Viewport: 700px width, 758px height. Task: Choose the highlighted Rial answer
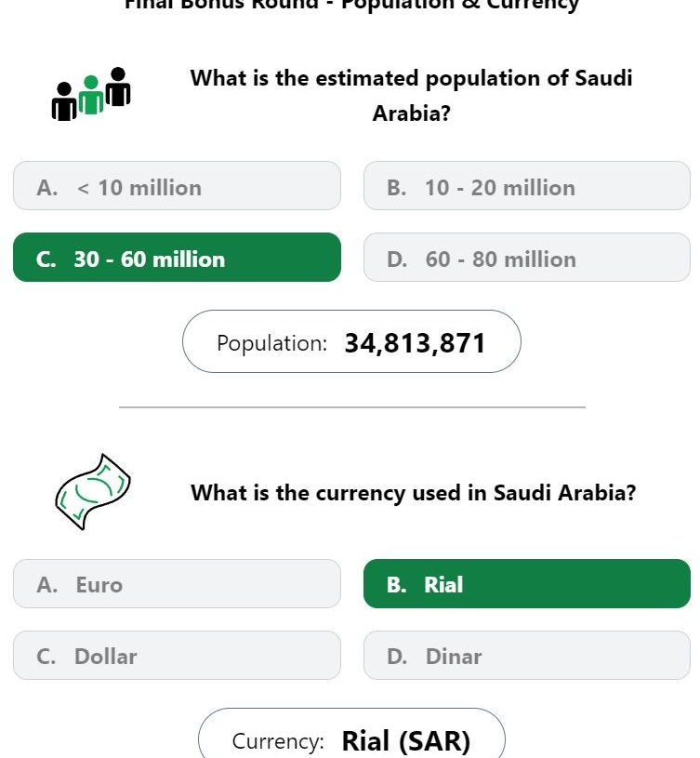[526, 584]
